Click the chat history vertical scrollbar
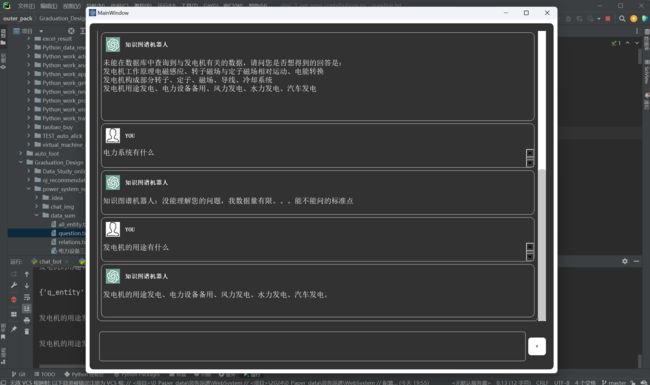The height and width of the screenshot is (385, 650). coord(541,176)
